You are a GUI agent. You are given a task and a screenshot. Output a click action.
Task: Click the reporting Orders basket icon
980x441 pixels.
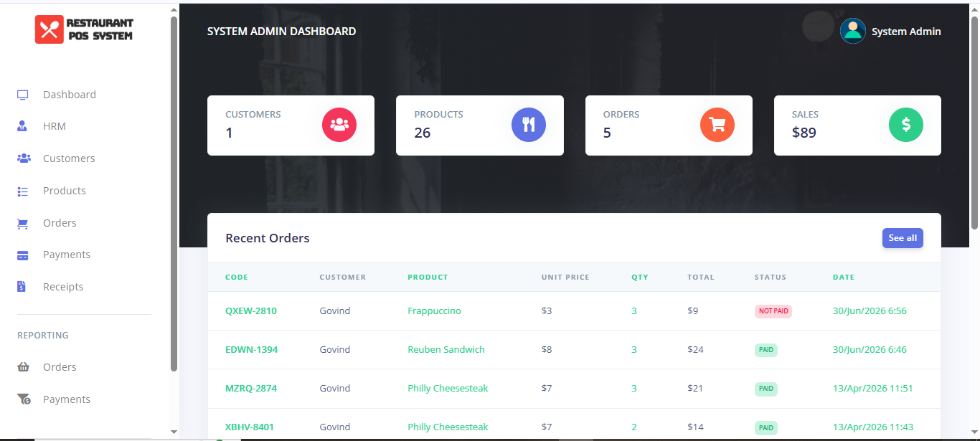(x=24, y=367)
